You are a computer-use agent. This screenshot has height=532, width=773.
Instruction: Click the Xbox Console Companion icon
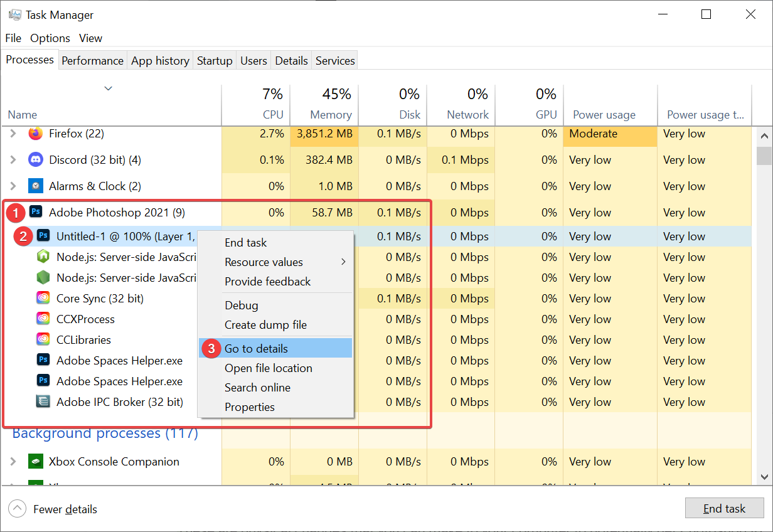tap(36, 462)
